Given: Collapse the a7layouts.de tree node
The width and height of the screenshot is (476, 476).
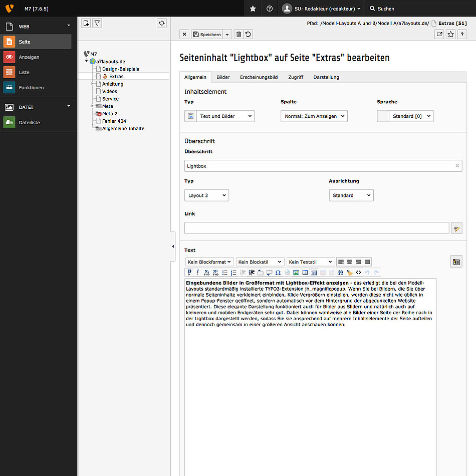Looking at the screenshot, I should coord(87,61).
